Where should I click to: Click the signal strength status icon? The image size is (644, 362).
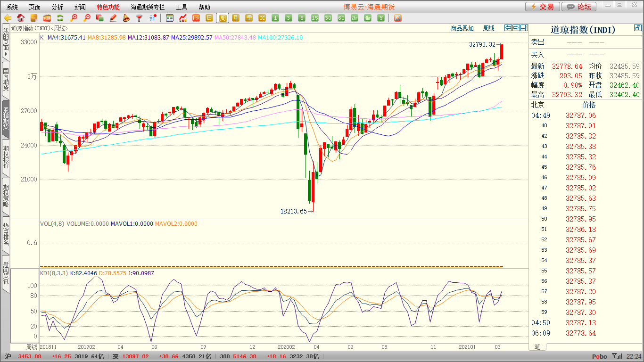[617, 357]
